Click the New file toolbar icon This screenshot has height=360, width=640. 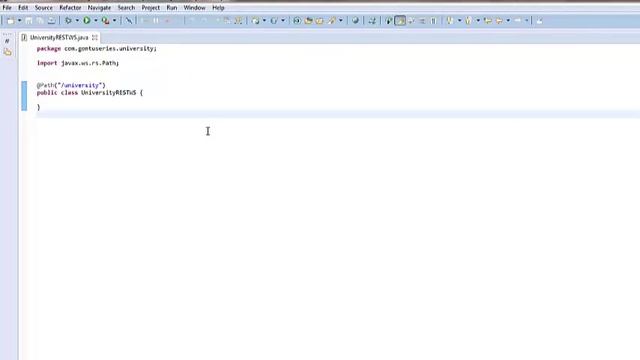coord(10,20)
